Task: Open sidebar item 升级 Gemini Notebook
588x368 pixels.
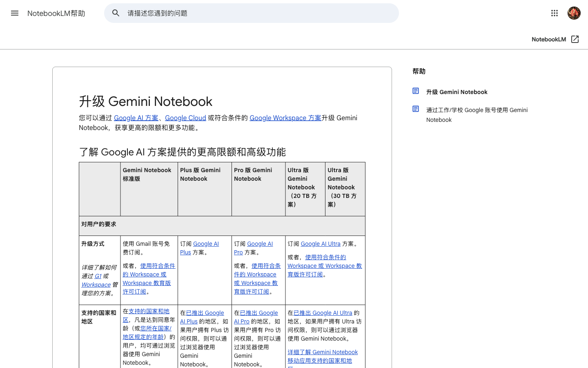Action: click(457, 92)
